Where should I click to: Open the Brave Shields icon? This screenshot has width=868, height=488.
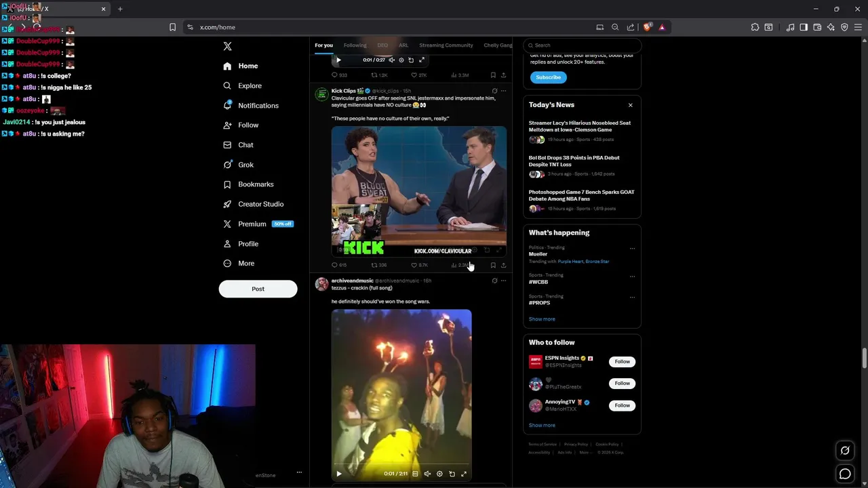[x=647, y=27]
